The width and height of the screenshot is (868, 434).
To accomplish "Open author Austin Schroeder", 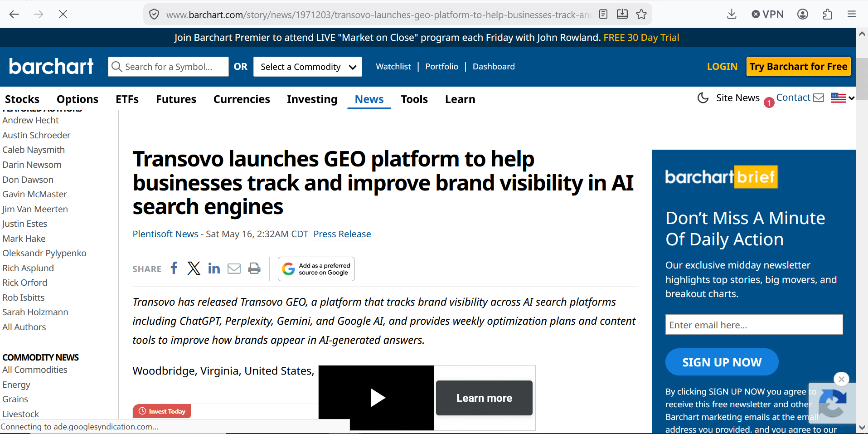I will coord(36,135).
